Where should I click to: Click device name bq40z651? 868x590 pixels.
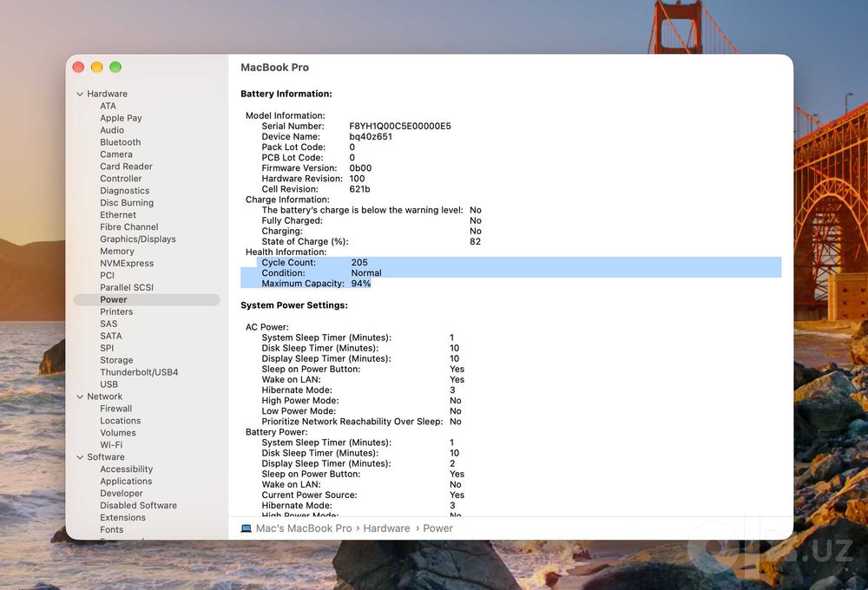(x=371, y=137)
